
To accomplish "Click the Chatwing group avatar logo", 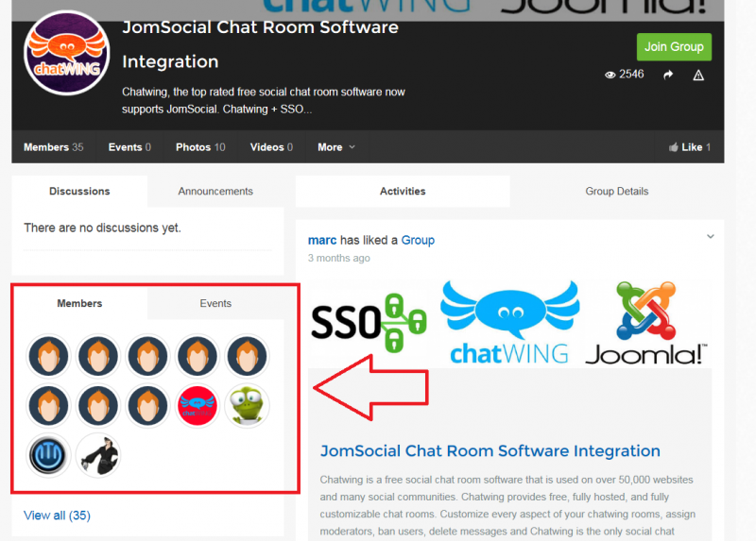I will pyautogui.click(x=66, y=53).
